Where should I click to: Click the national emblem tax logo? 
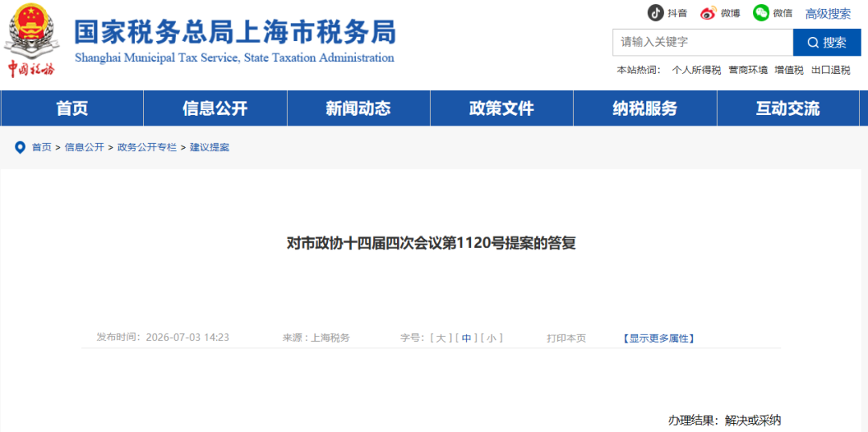point(31,40)
